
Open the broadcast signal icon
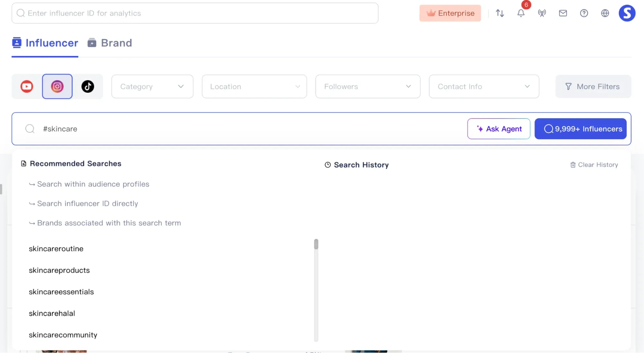coord(542,13)
